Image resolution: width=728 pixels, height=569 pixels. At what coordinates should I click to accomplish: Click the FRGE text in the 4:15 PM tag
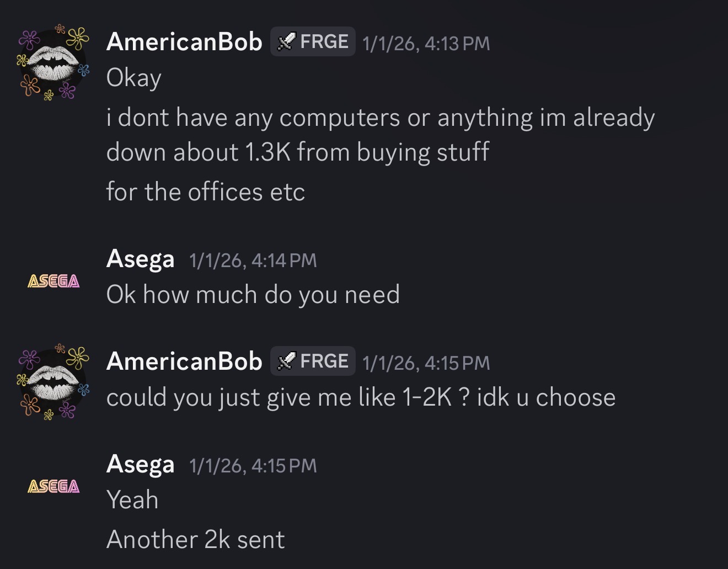324,361
